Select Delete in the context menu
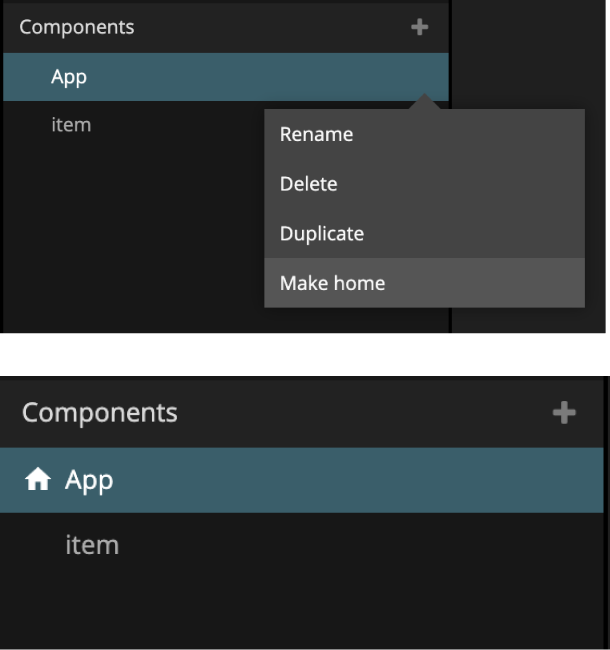This screenshot has width=610, height=650. coord(308,184)
